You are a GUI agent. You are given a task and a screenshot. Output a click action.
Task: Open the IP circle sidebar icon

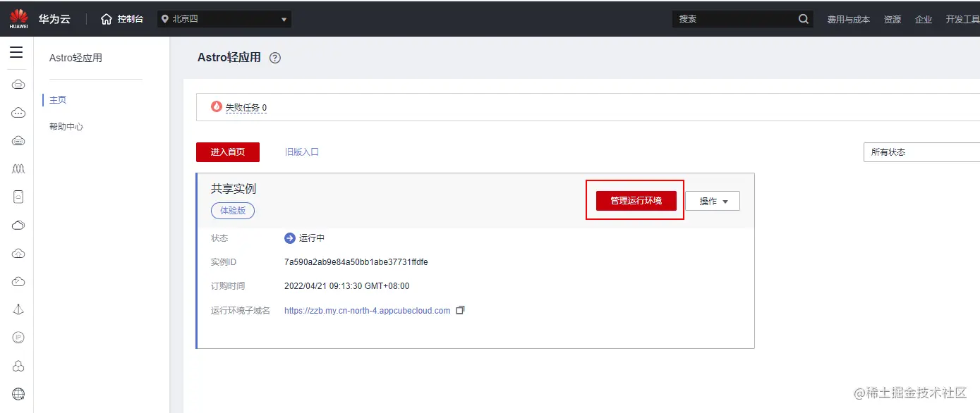point(18,338)
